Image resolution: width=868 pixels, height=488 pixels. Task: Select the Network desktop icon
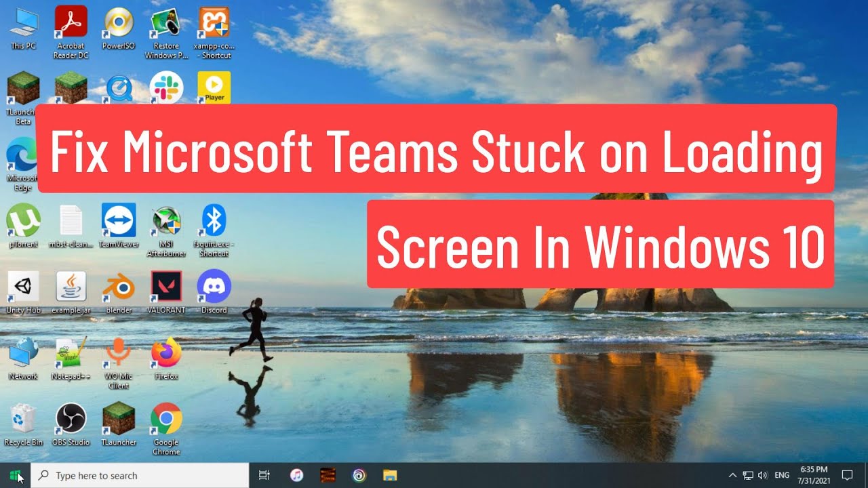click(23, 359)
